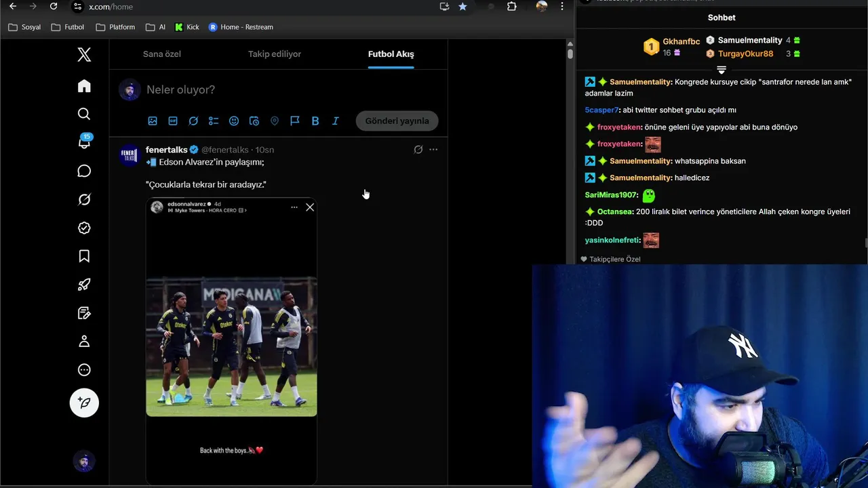
Task: Open the training photo thumbnail in post
Action: [x=231, y=346]
